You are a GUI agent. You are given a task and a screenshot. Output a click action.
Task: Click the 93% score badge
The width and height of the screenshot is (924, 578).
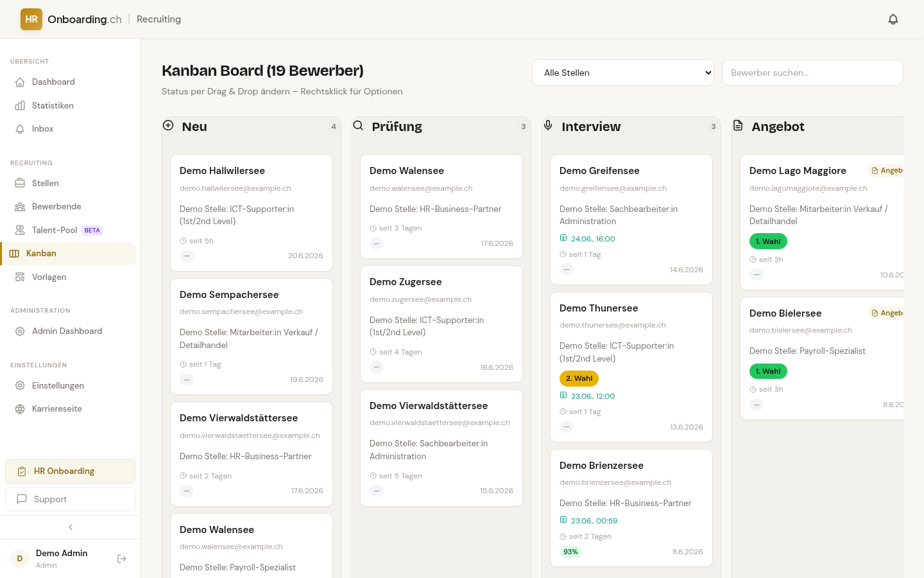pyautogui.click(x=570, y=552)
